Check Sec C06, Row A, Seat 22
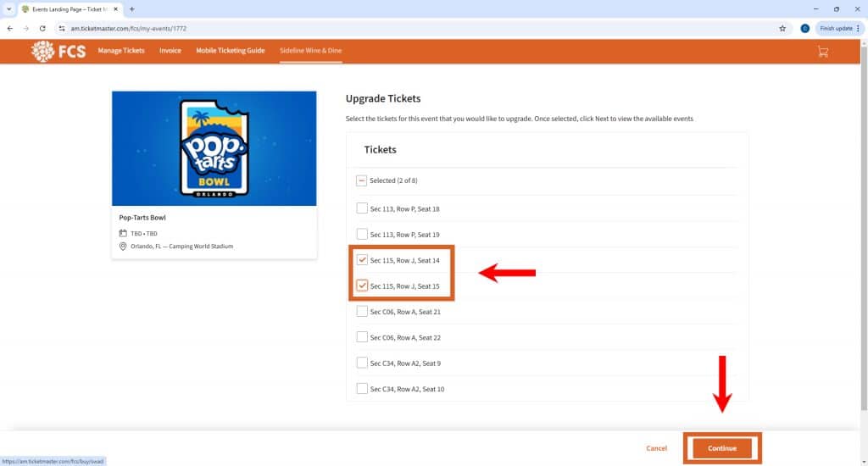This screenshot has height=466, width=868. (361, 337)
